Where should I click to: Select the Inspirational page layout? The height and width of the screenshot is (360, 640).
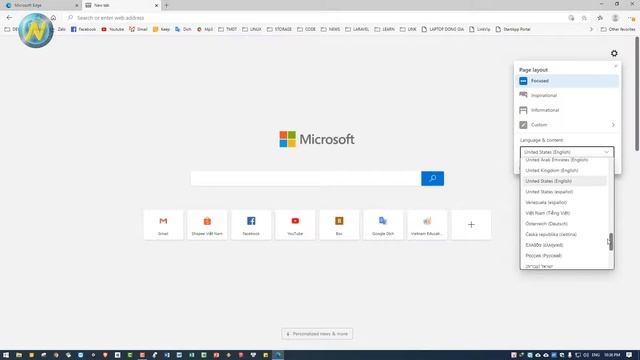click(567, 95)
